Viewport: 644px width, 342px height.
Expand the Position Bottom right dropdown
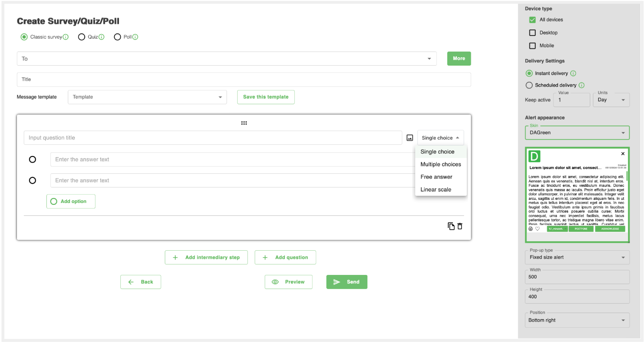(x=577, y=320)
